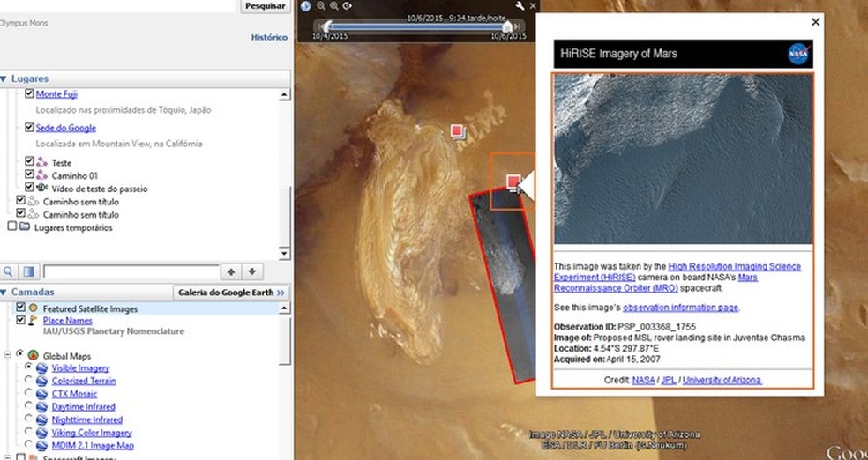Viewport: 868px width, 460px height.
Task: Click the Pesquisar search button
Action: [x=266, y=6]
